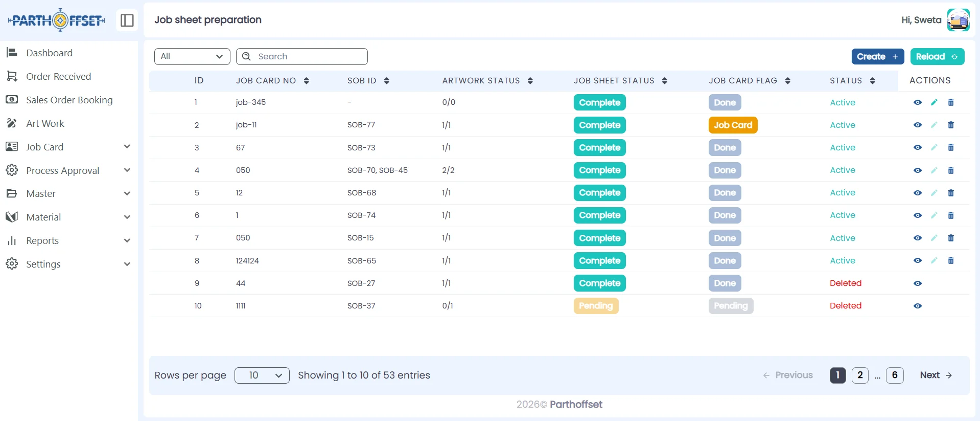980x421 pixels.
Task: Show details for SOB-37 with eye icon
Action: (918, 306)
